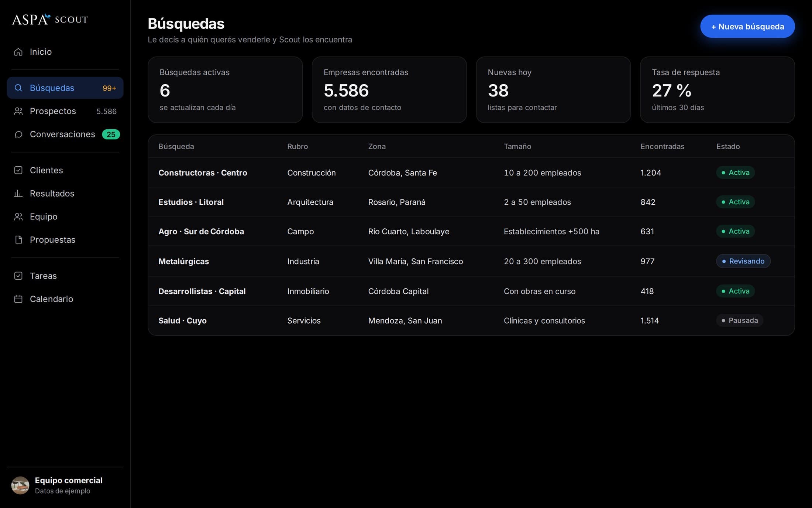Open the Nuevas hoy card
This screenshot has height=508, width=812.
coord(553,90)
